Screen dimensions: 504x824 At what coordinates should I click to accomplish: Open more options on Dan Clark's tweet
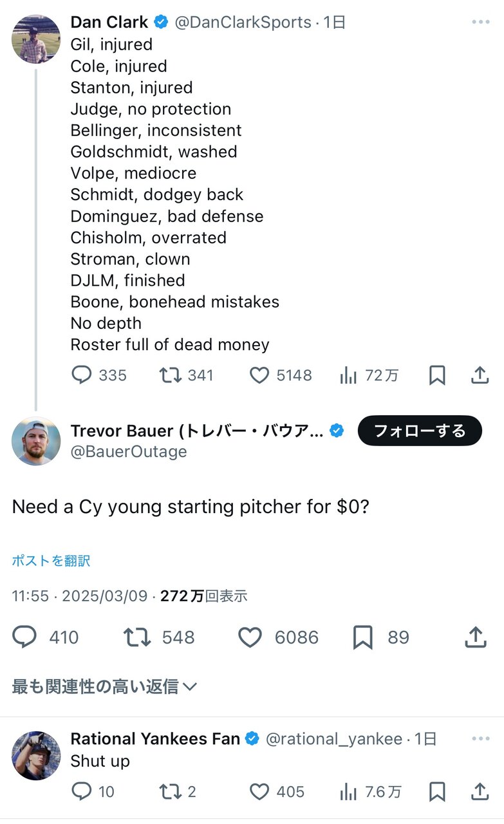pyautogui.click(x=480, y=22)
